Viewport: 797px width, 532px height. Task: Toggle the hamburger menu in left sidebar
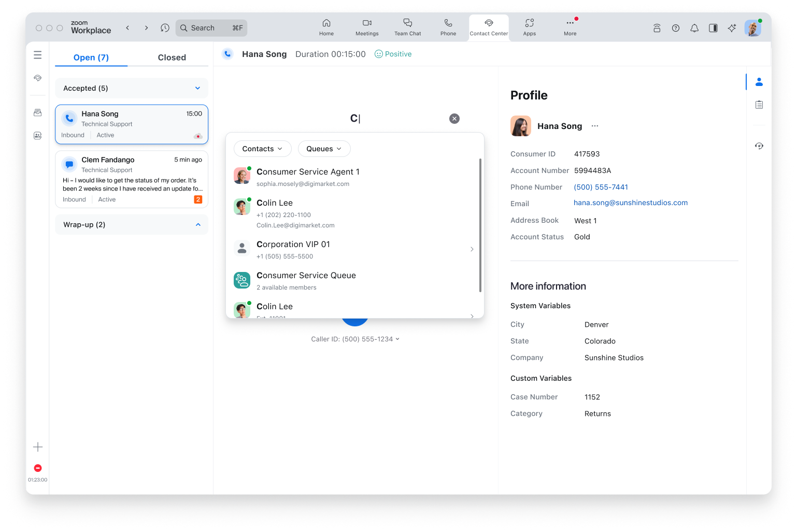coord(38,55)
